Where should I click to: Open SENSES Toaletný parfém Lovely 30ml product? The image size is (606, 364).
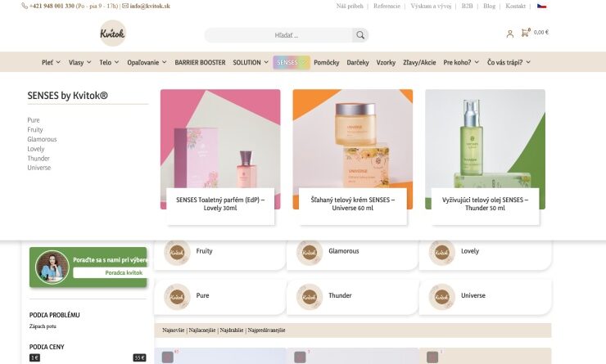(220, 204)
